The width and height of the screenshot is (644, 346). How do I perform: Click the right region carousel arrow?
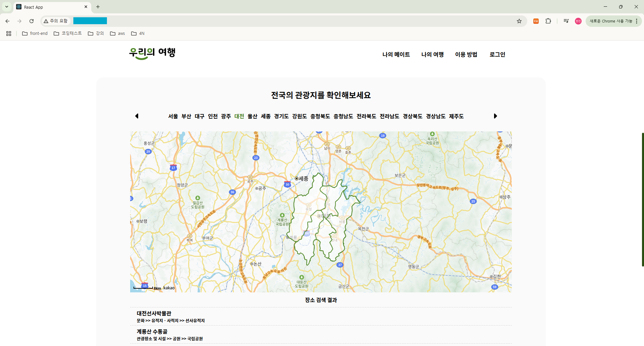coord(495,116)
